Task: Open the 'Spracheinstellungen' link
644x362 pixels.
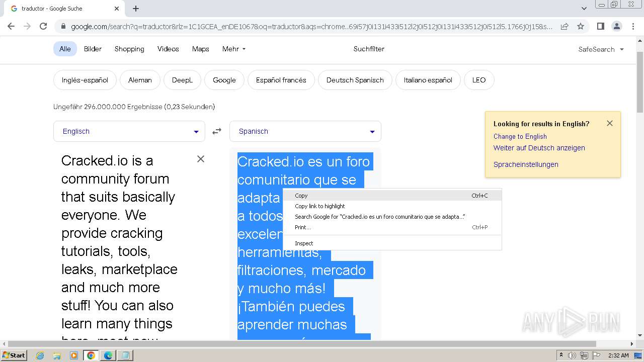Action: 526,164
